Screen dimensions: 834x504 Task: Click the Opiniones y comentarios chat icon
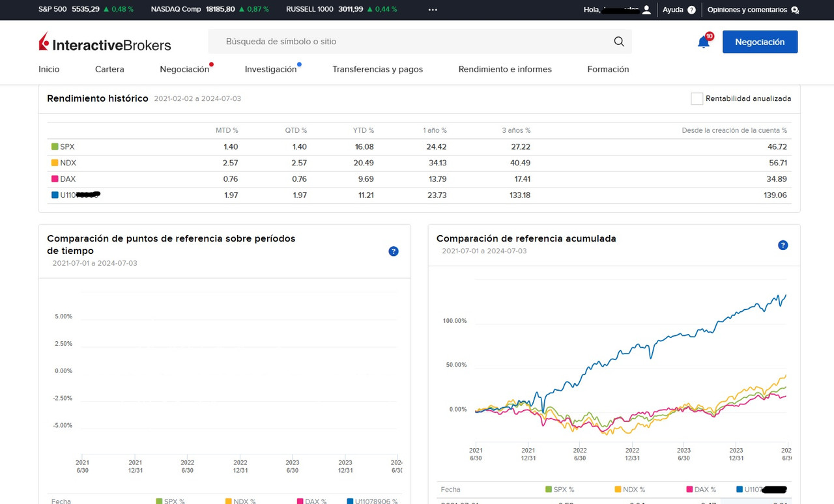point(794,10)
